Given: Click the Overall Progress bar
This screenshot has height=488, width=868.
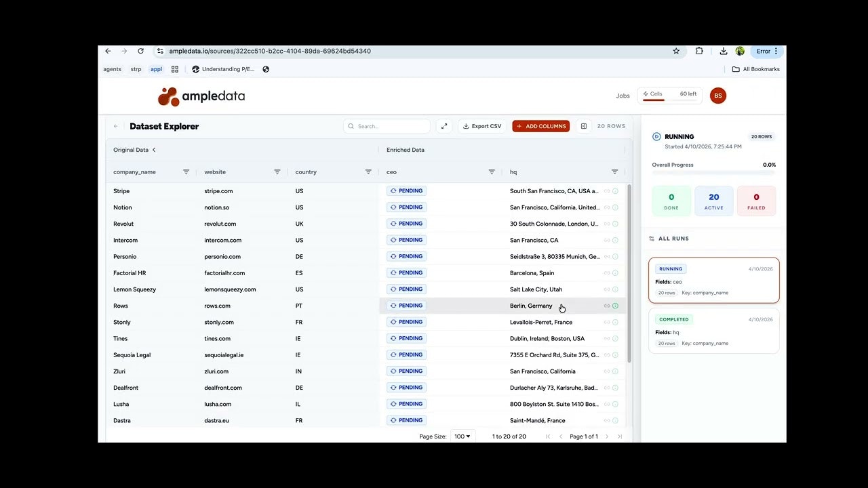Looking at the screenshot, I should pos(714,174).
